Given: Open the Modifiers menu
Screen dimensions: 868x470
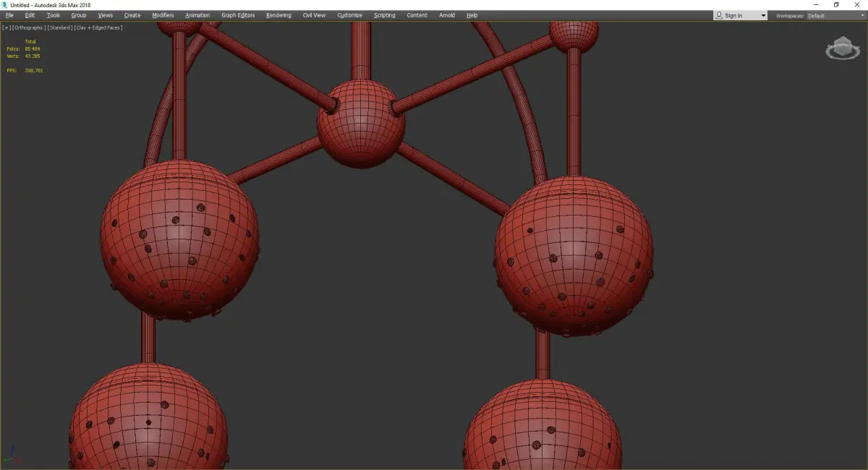Looking at the screenshot, I should [x=163, y=15].
